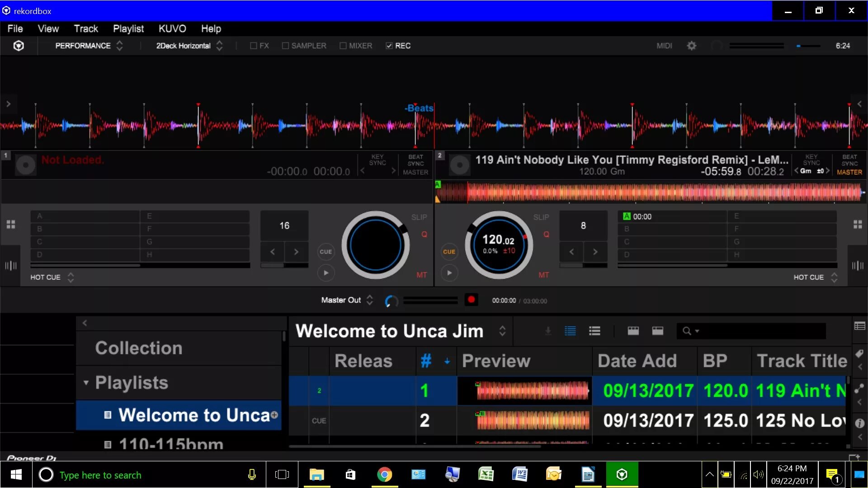Select the first artwork view icon

633,331
